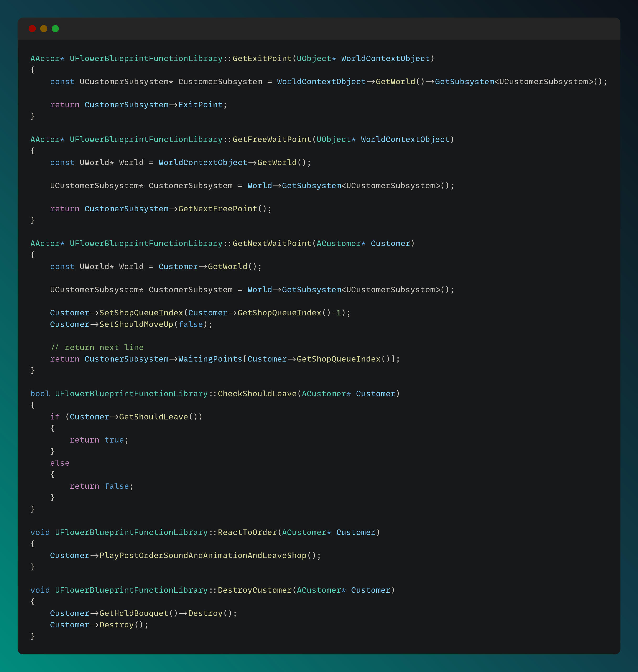Click the SetShopQueueIndex call
Image resolution: width=638 pixels, height=672 pixels.
(x=141, y=313)
